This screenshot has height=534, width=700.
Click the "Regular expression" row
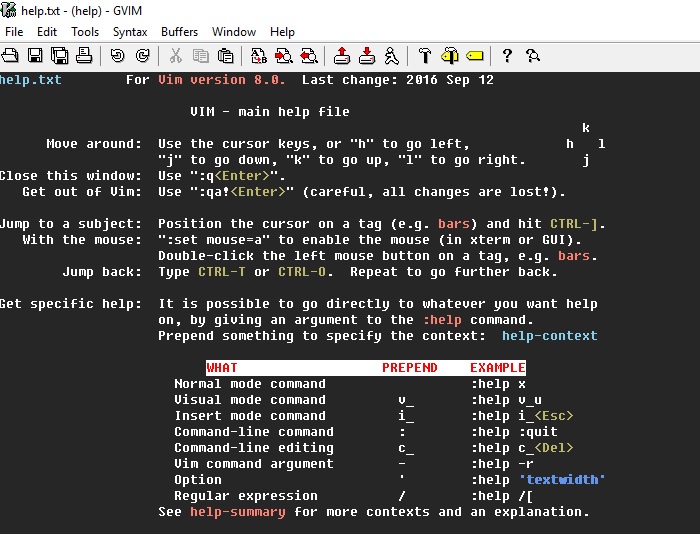246,496
